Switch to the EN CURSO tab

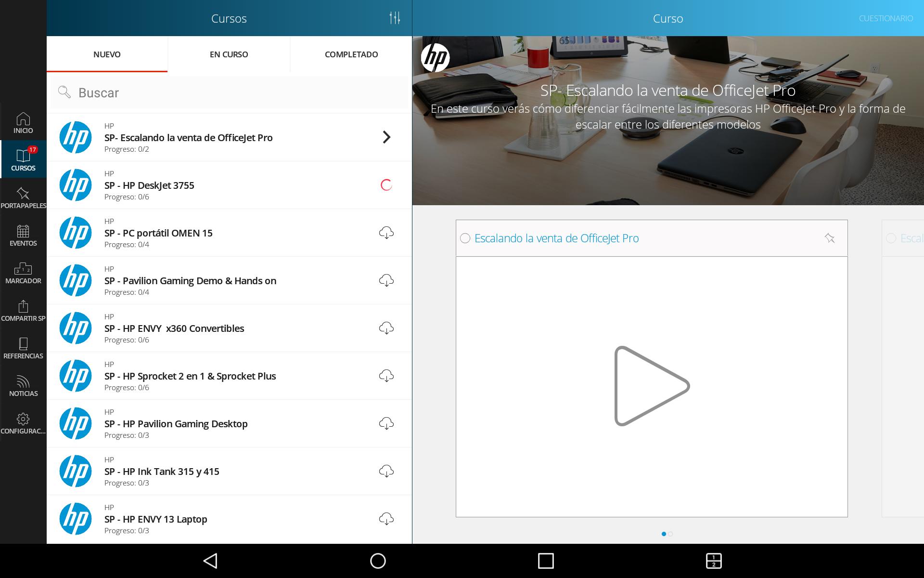[x=229, y=54]
